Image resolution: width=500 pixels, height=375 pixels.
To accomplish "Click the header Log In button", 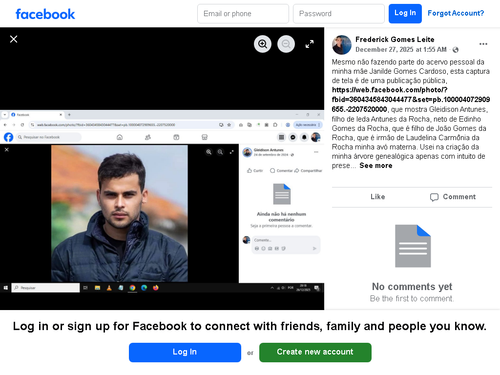I will (x=405, y=14).
